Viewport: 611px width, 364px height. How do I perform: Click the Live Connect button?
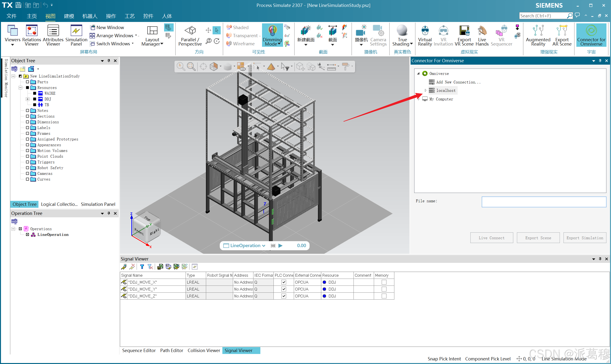click(x=491, y=238)
